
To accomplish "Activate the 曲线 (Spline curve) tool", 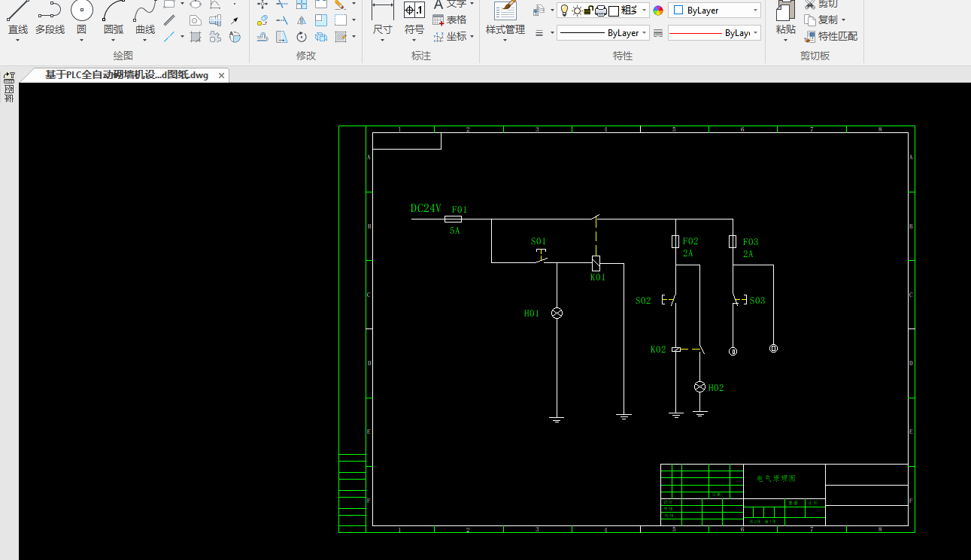I will pyautogui.click(x=145, y=17).
